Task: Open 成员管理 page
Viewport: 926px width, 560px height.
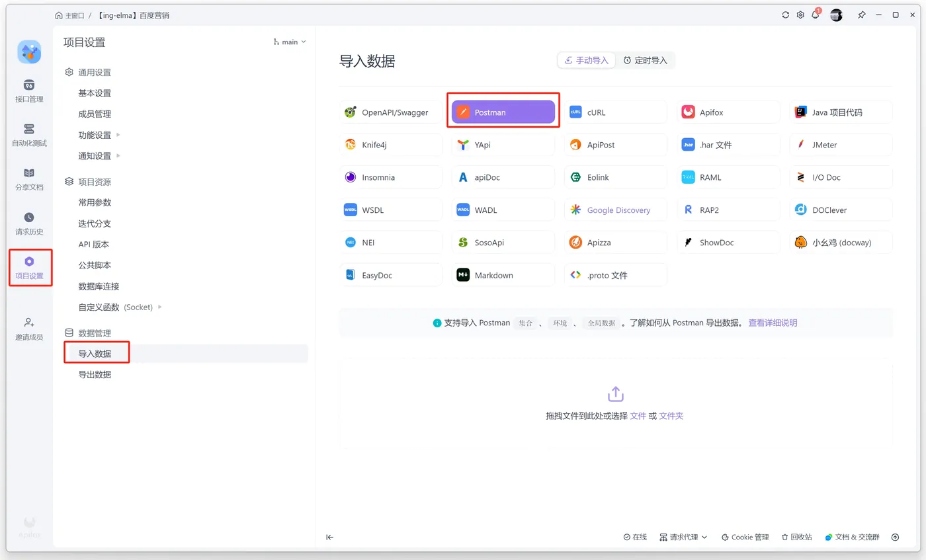Action: [x=95, y=114]
